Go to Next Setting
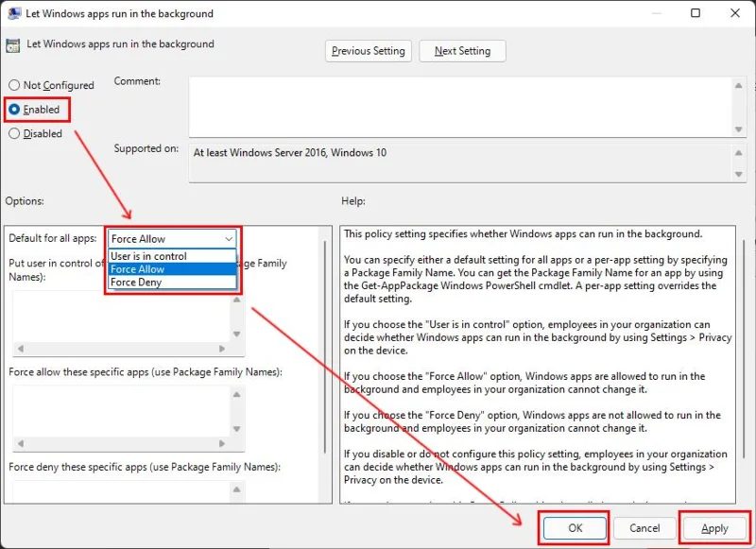 462,51
